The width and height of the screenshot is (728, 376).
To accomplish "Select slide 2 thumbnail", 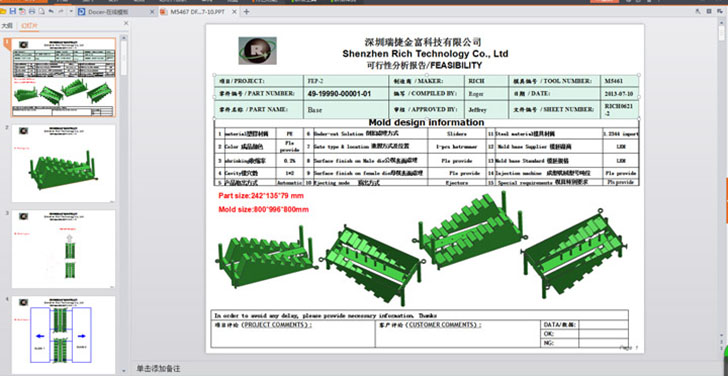I will pos(64,163).
